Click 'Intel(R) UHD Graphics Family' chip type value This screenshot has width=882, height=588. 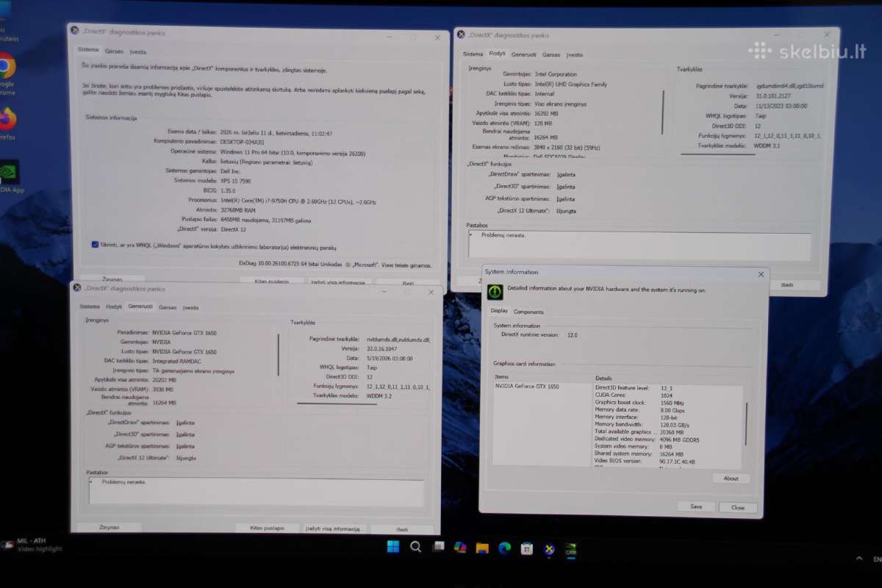[x=571, y=84]
